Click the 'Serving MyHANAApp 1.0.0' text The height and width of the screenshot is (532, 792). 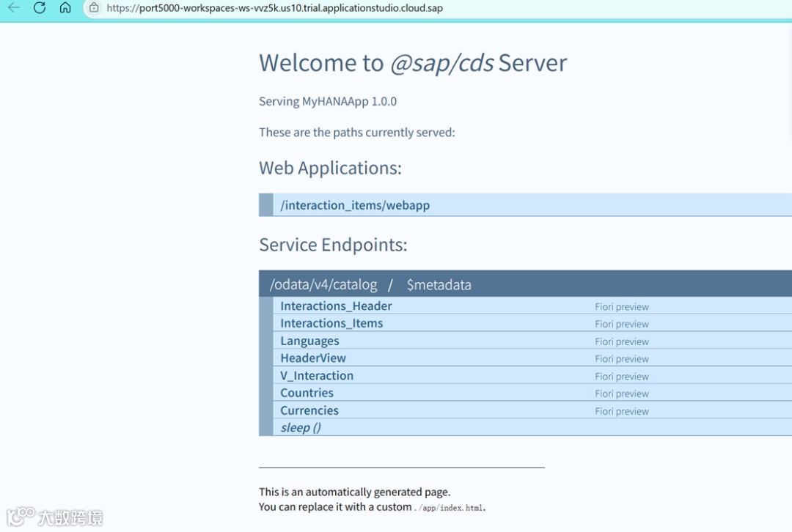328,101
